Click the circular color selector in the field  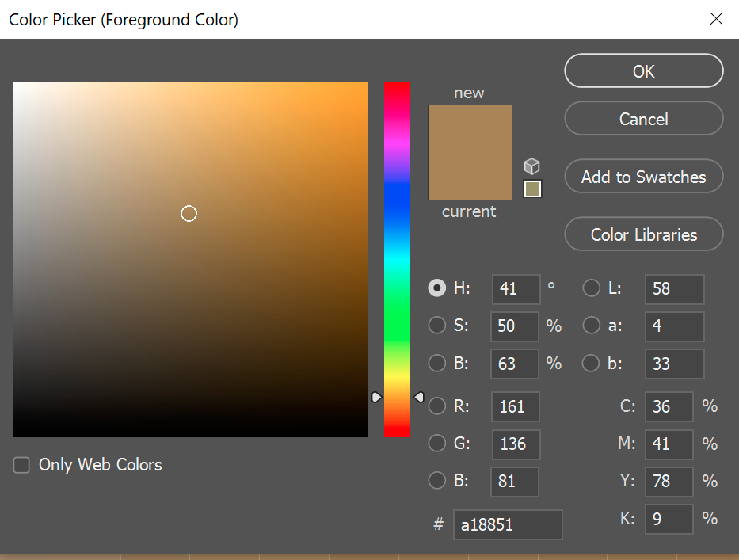[x=189, y=213]
